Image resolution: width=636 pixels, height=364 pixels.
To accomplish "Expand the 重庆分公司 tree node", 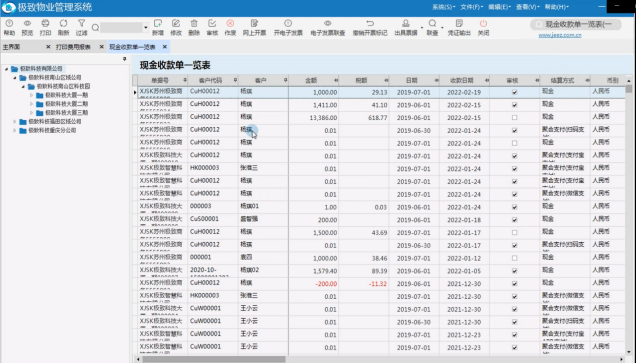I will click(15, 131).
